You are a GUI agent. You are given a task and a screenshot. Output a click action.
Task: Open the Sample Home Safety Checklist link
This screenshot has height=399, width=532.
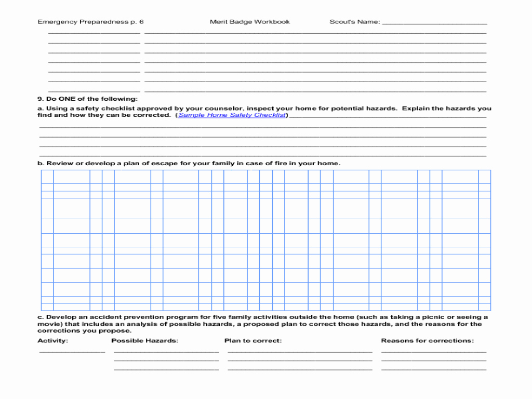(232, 115)
